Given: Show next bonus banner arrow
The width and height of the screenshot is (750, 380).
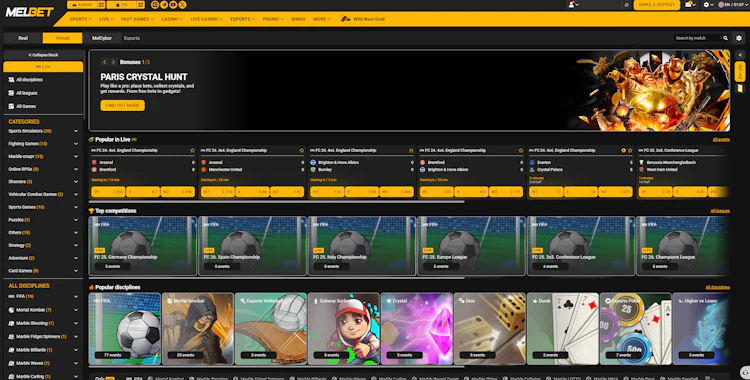Looking at the screenshot, I should tap(113, 62).
